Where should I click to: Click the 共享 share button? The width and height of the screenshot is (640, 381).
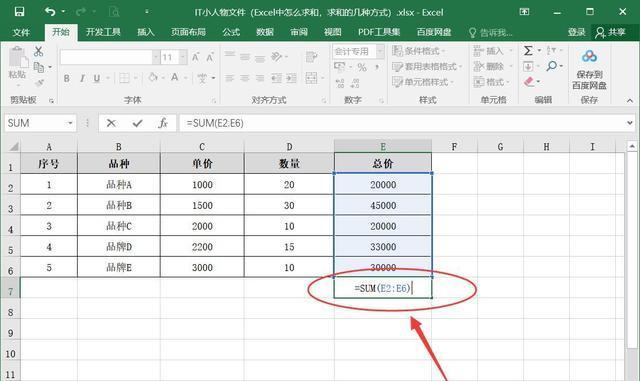pos(611,32)
